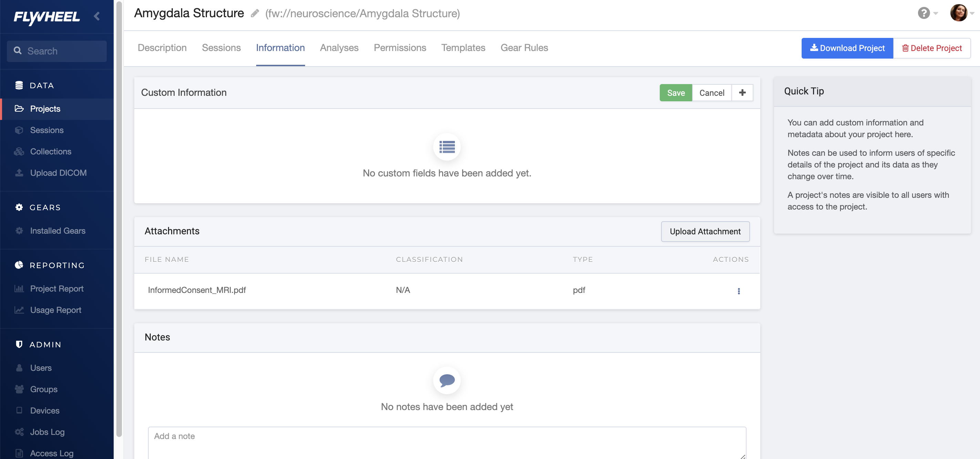Image resolution: width=980 pixels, height=459 pixels.
Task: Select the Information tab
Action: 280,48
